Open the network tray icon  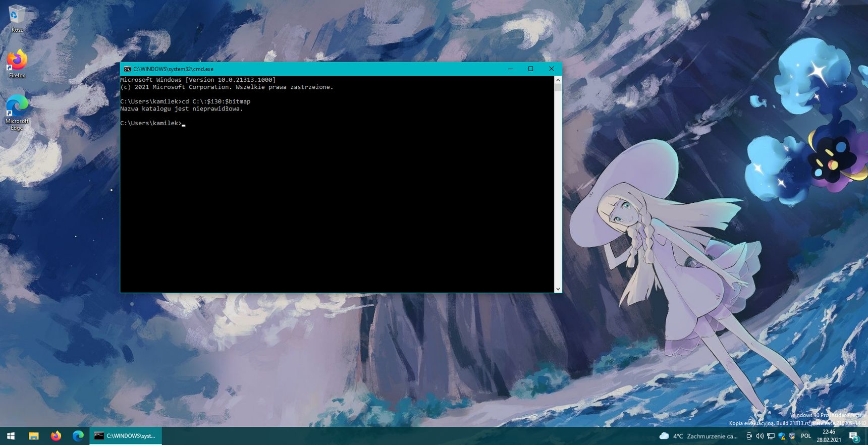click(771, 436)
